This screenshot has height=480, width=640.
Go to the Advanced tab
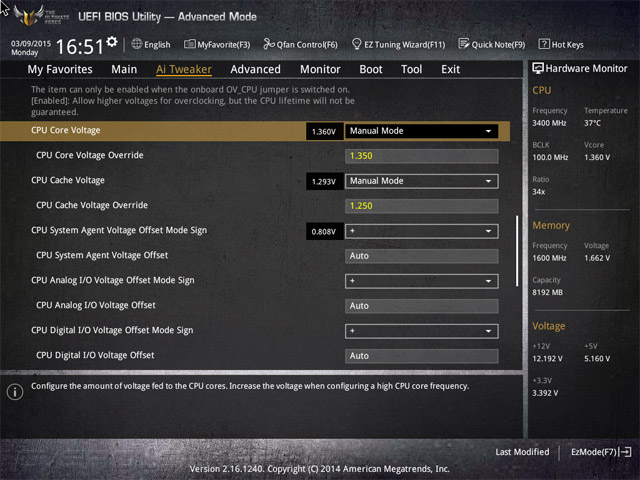(256, 69)
